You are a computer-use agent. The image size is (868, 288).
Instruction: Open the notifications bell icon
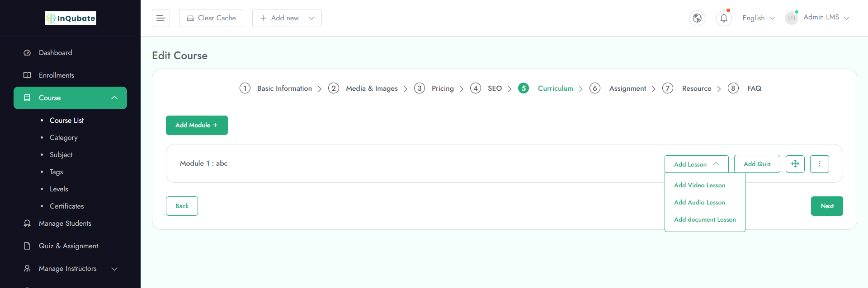(724, 18)
